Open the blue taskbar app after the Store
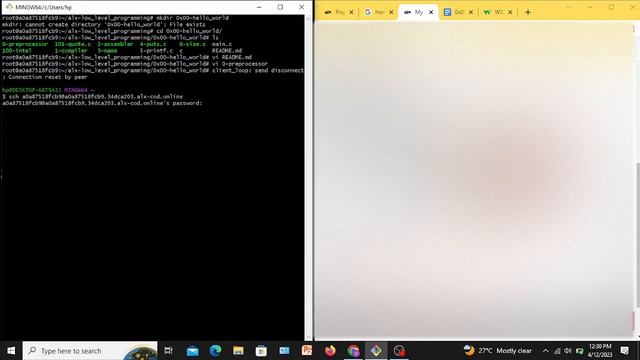 pos(284,351)
